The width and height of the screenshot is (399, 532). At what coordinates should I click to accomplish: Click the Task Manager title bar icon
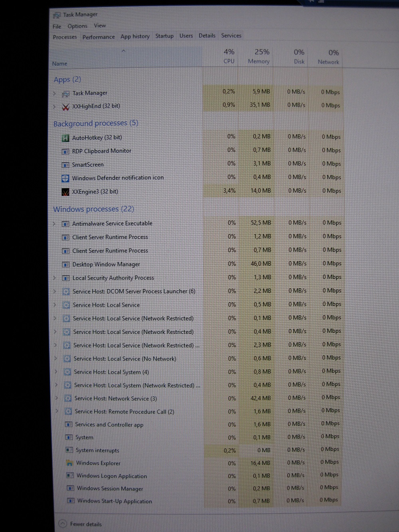point(57,15)
